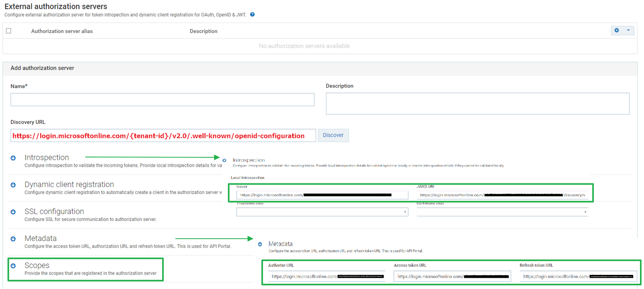Click the Authorize URL field
The image size is (644, 289).
tap(326, 277)
